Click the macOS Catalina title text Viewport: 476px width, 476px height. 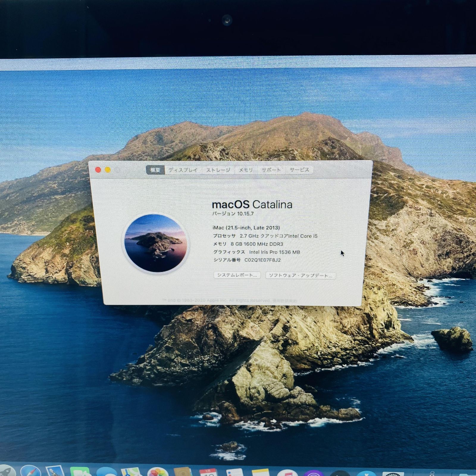[x=252, y=204]
